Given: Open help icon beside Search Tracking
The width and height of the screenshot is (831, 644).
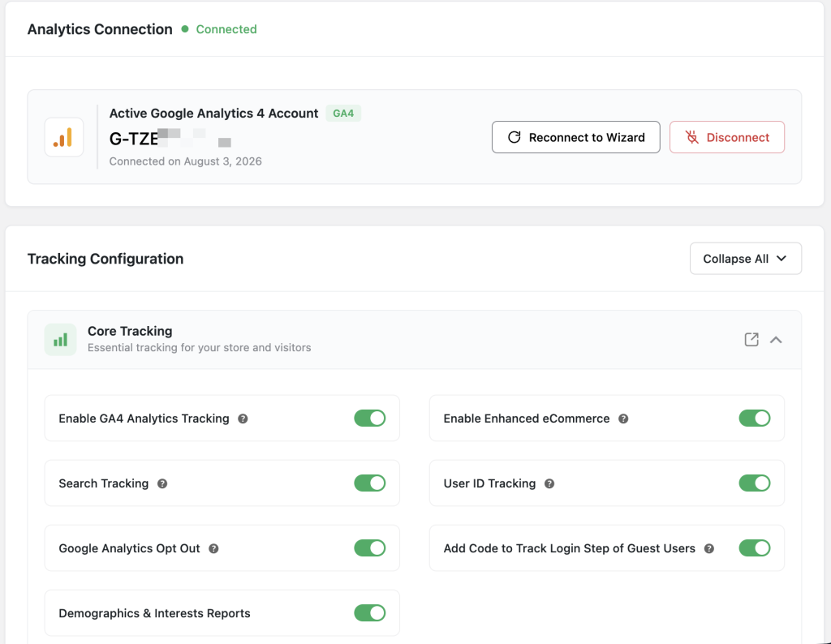Looking at the screenshot, I should pyautogui.click(x=162, y=483).
